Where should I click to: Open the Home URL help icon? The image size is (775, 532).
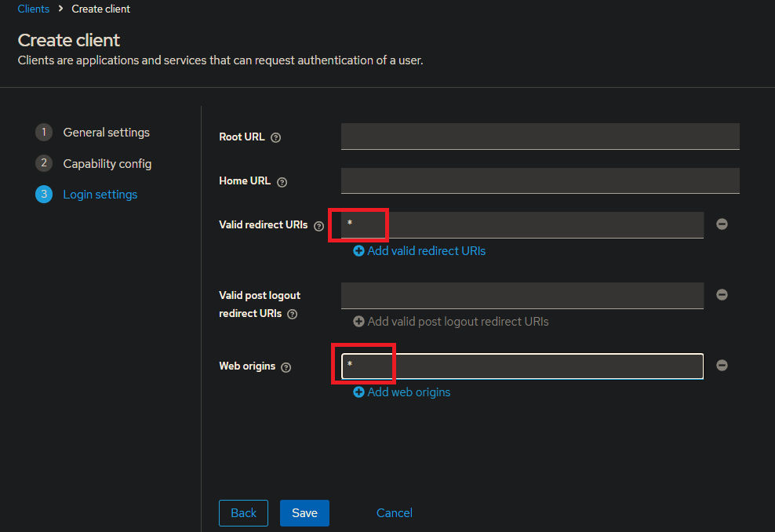tap(282, 182)
